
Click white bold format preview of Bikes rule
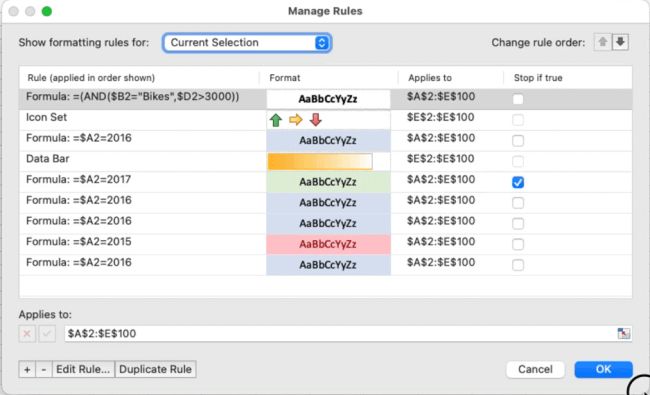[328, 99]
